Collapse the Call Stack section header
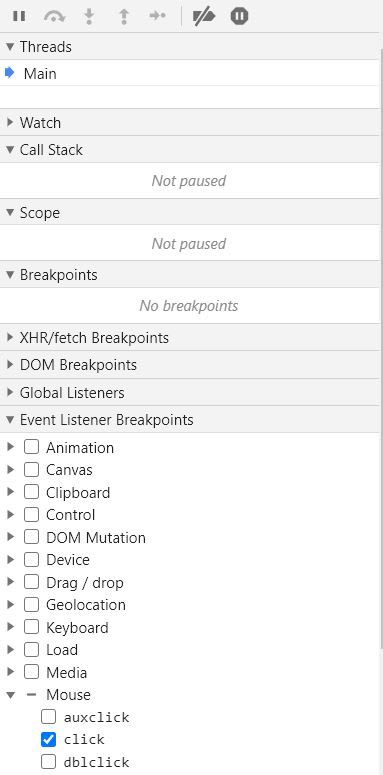 coord(51,150)
